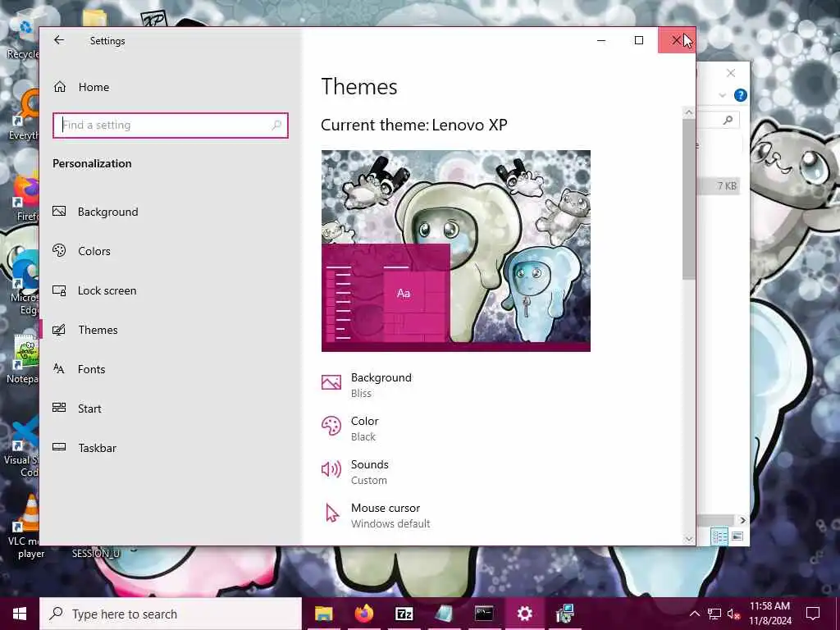Open the clock showing 11:58 AM
This screenshot has height=630, width=840.
click(769, 614)
